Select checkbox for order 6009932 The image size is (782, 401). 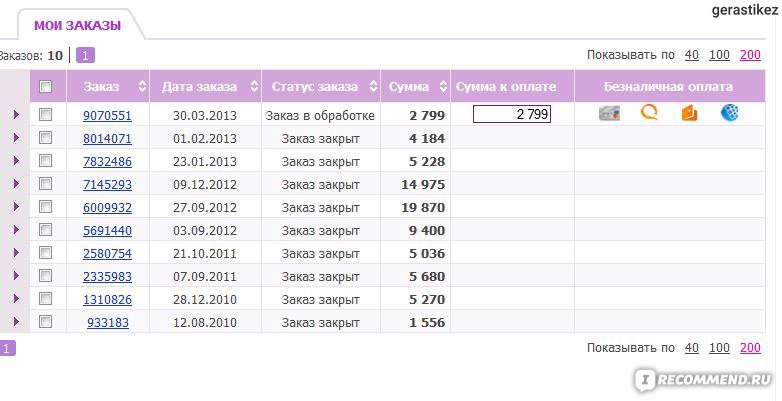pyautogui.click(x=45, y=207)
